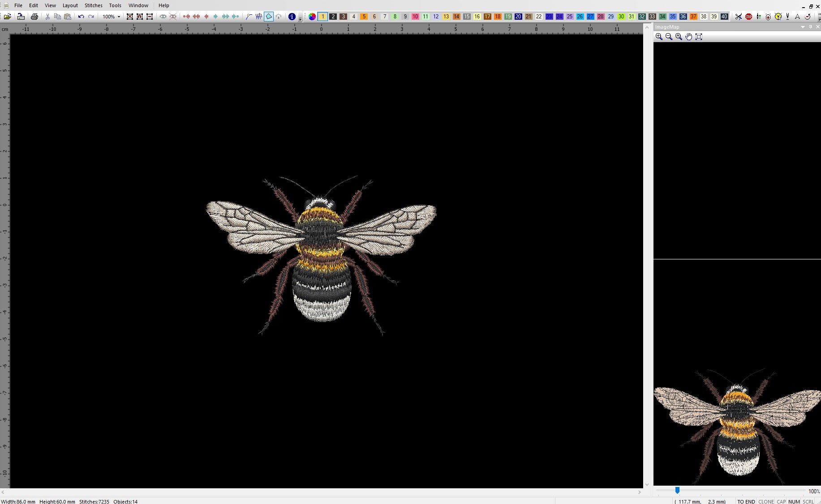Click the Open file folder icon
The image size is (821, 504).
pos(8,17)
